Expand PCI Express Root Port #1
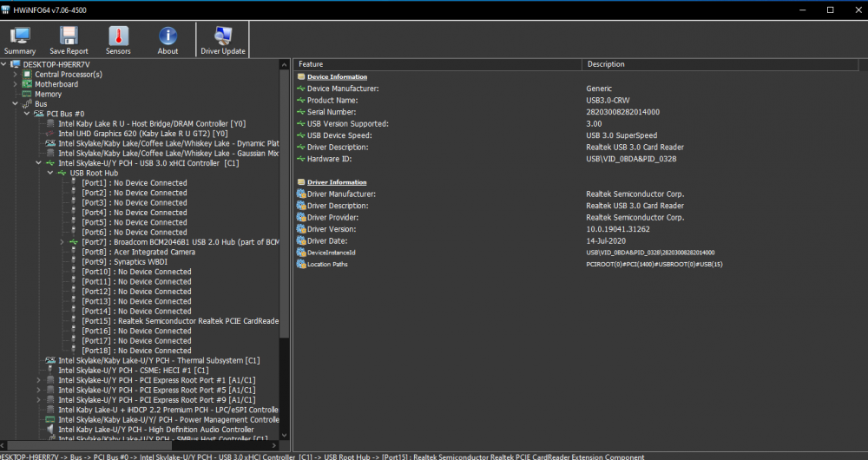Viewport: 868px width, 460px height. (39, 380)
